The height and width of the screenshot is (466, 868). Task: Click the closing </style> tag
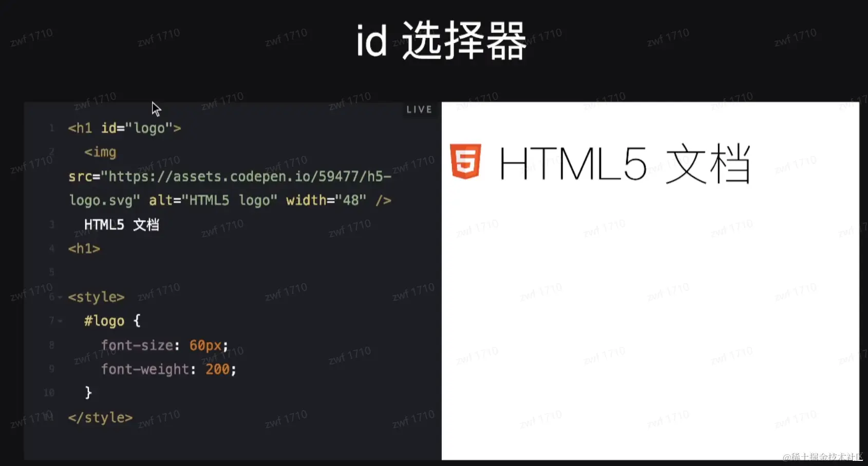[x=100, y=417]
